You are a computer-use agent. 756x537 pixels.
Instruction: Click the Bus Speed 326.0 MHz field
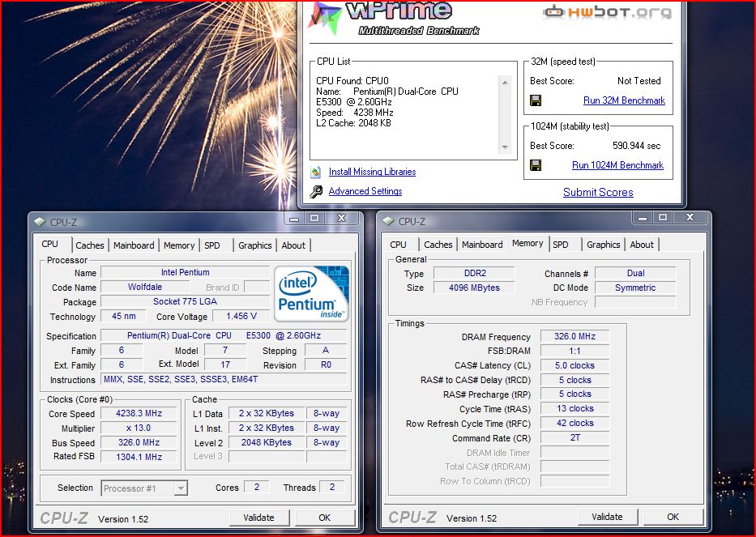139,442
